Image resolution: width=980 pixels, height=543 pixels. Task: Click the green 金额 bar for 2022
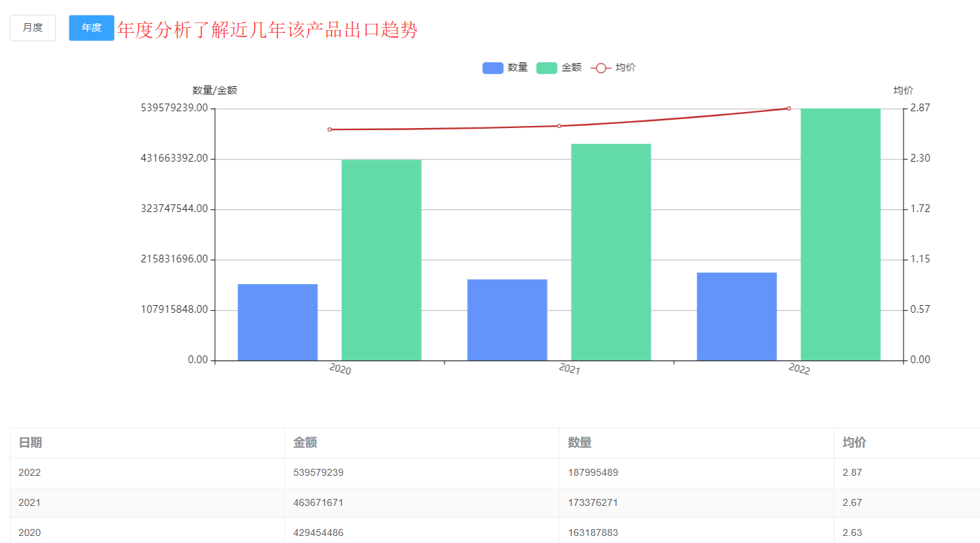pyautogui.click(x=841, y=234)
